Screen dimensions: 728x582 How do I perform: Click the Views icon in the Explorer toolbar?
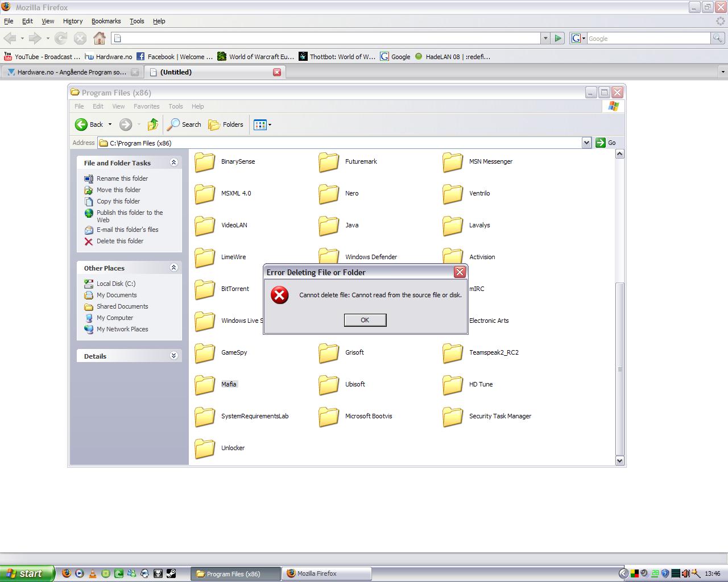click(260, 124)
